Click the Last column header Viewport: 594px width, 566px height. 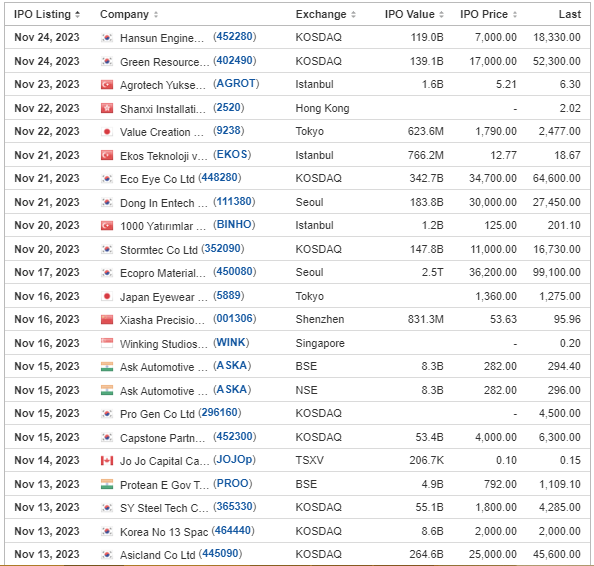(569, 14)
